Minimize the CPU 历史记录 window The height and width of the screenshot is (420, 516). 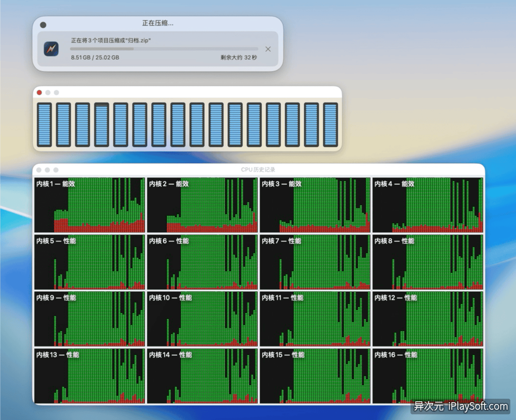click(47, 170)
